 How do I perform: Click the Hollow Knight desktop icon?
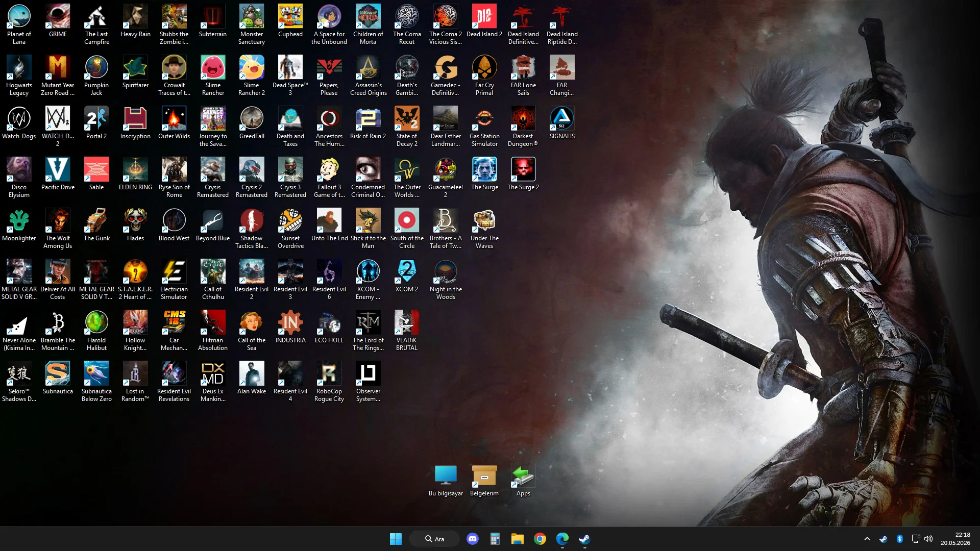(135, 331)
